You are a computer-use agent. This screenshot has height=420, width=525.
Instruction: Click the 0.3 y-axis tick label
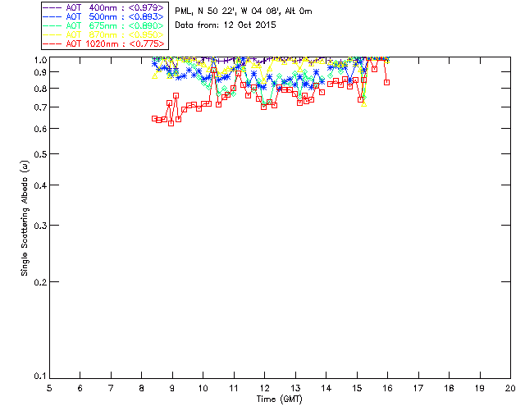coord(40,226)
